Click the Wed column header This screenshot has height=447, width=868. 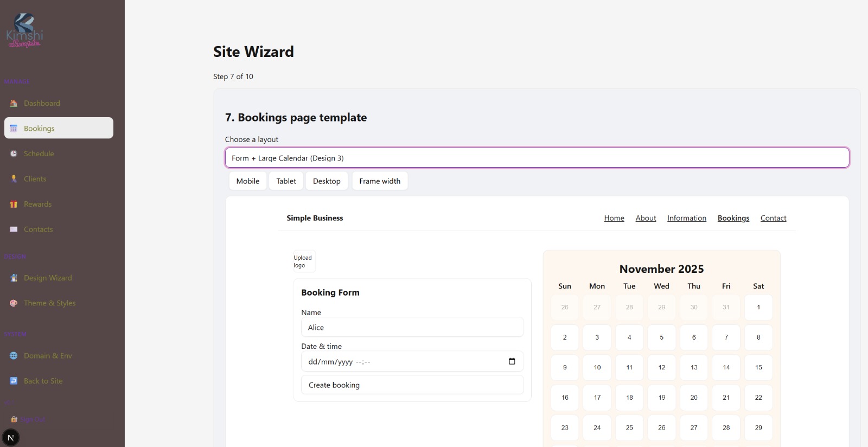tap(662, 286)
